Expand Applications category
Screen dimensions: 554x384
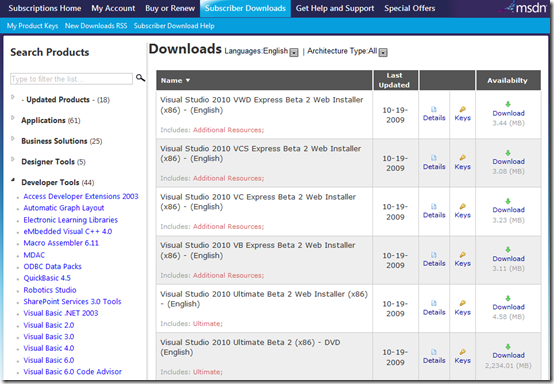click(13, 118)
